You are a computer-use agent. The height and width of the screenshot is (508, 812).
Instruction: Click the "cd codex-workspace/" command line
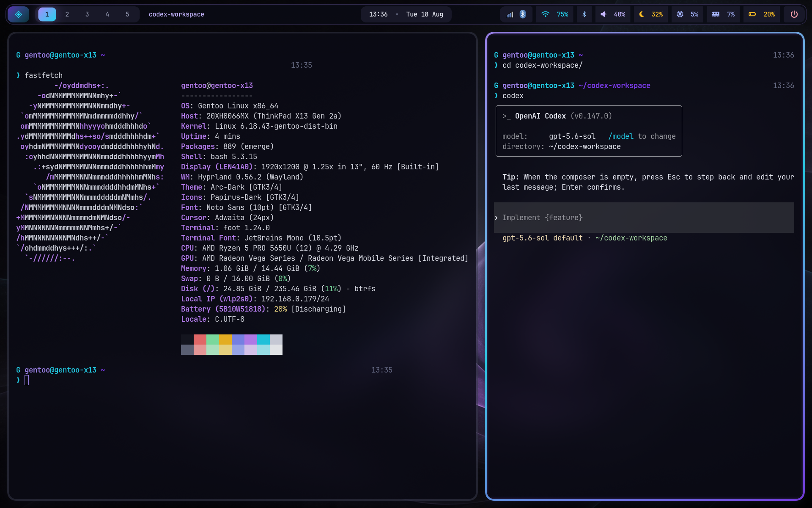[543, 65]
